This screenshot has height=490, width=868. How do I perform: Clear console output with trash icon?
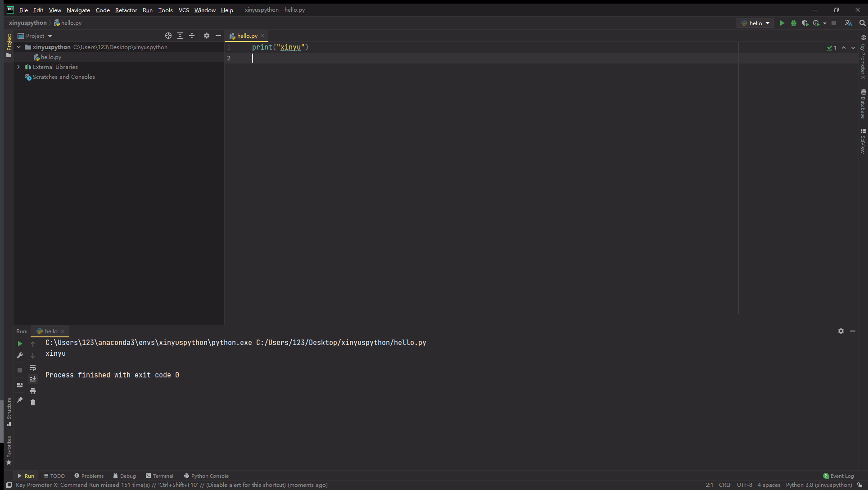tap(33, 402)
